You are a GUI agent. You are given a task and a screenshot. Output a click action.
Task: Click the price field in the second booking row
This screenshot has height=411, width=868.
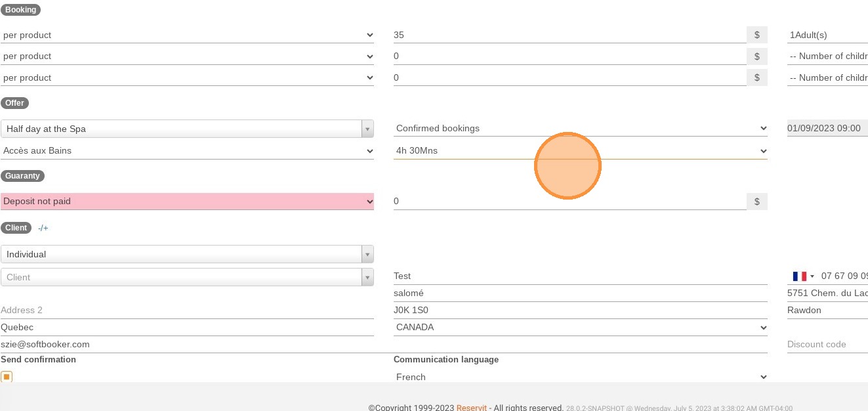[x=569, y=56]
